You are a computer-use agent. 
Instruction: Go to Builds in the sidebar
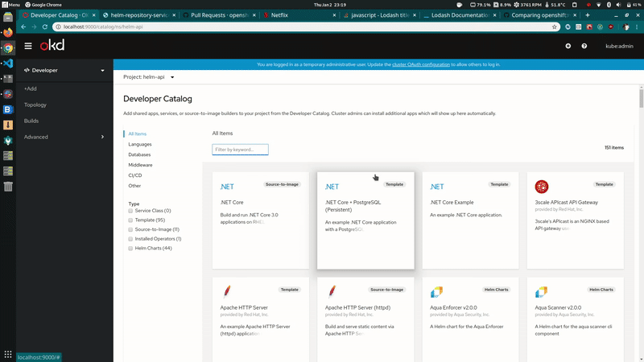[31, 121]
